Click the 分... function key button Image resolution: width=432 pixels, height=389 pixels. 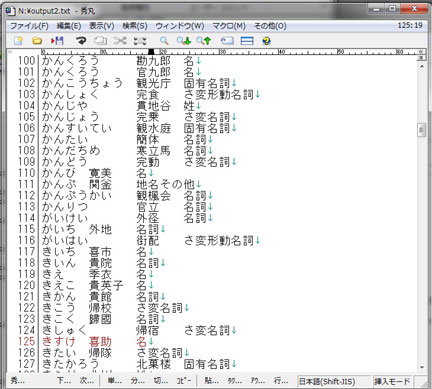(x=138, y=380)
